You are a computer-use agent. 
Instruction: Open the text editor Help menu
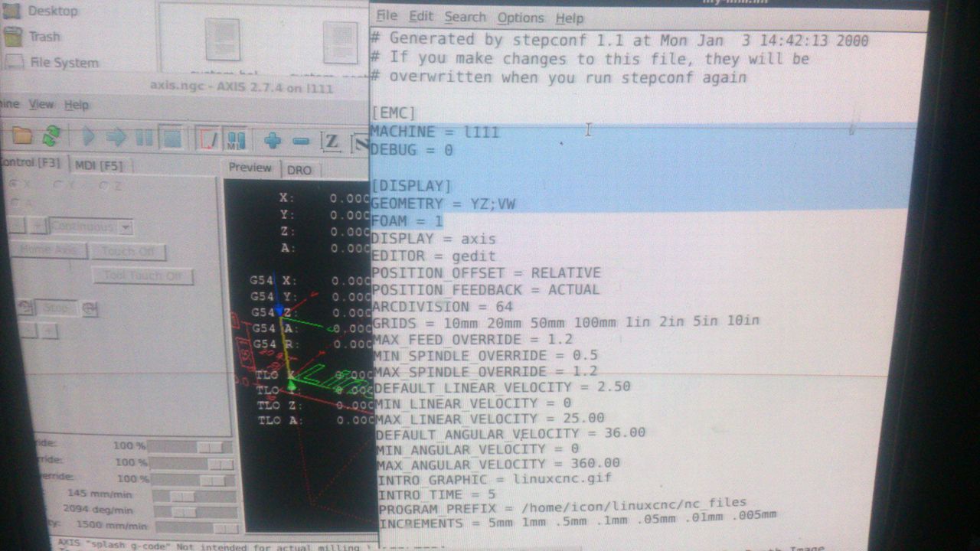(570, 18)
